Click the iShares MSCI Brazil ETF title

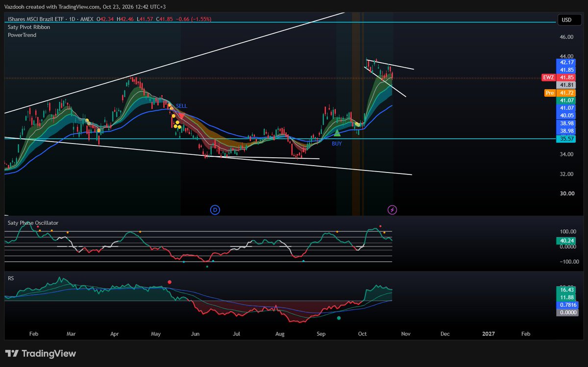click(37, 19)
